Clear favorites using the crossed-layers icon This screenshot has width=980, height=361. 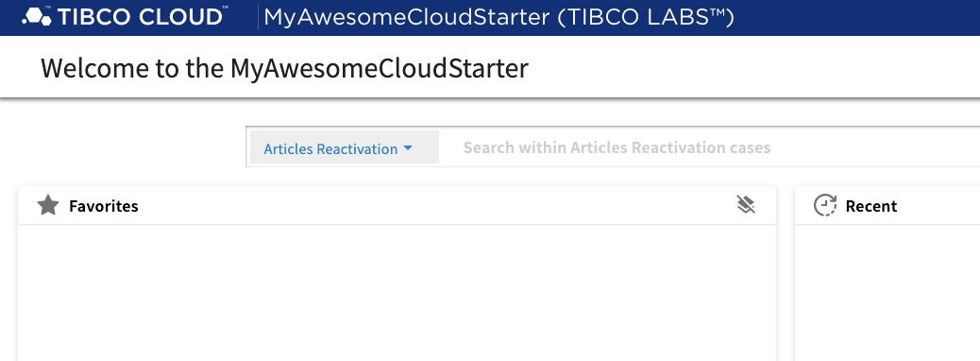point(746,204)
